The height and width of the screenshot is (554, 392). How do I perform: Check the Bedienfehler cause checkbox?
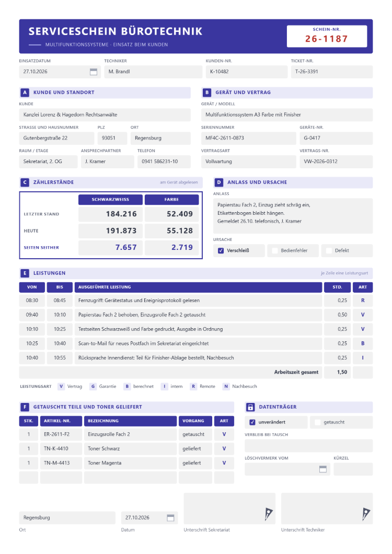tap(274, 250)
